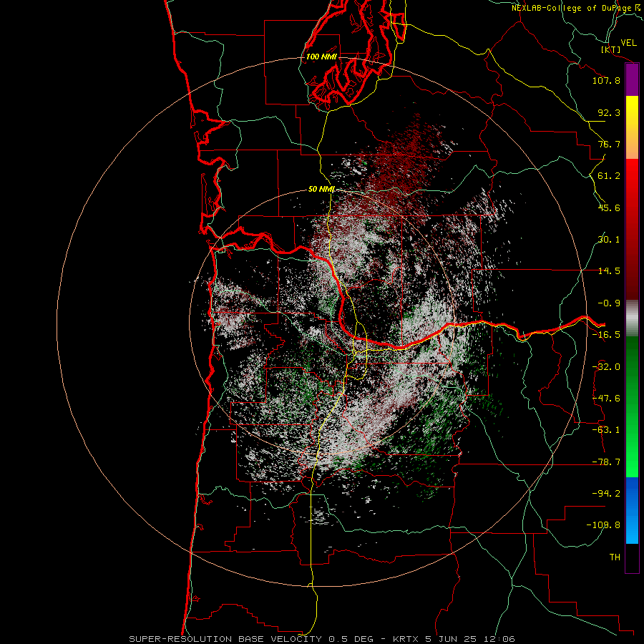644x644 pixels.
Task: Click the -94.2 legend value
Action: point(606,494)
